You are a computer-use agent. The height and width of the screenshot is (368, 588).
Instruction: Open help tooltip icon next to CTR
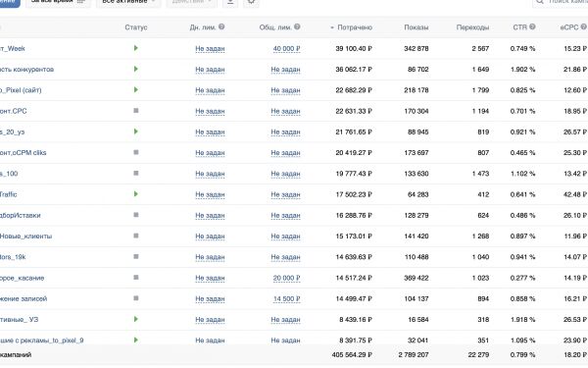point(532,26)
